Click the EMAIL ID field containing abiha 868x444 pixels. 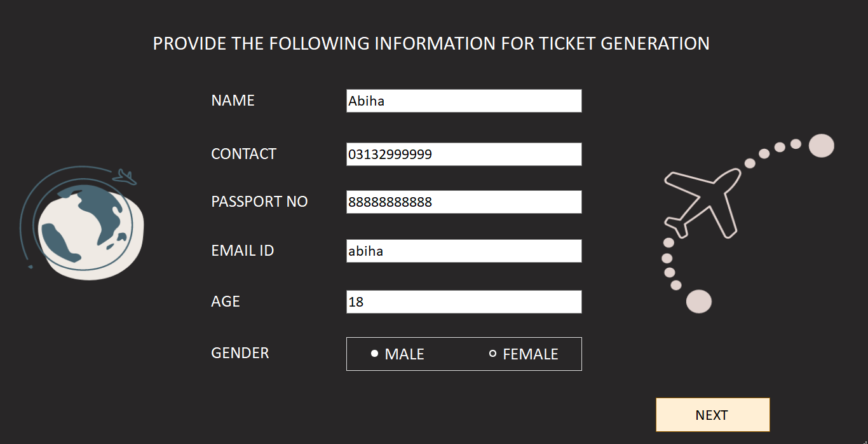coord(463,251)
